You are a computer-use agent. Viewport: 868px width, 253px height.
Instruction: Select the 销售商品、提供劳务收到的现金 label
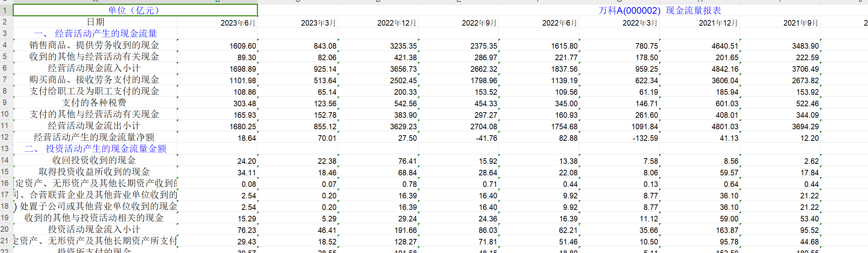click(x=95, y=45)
